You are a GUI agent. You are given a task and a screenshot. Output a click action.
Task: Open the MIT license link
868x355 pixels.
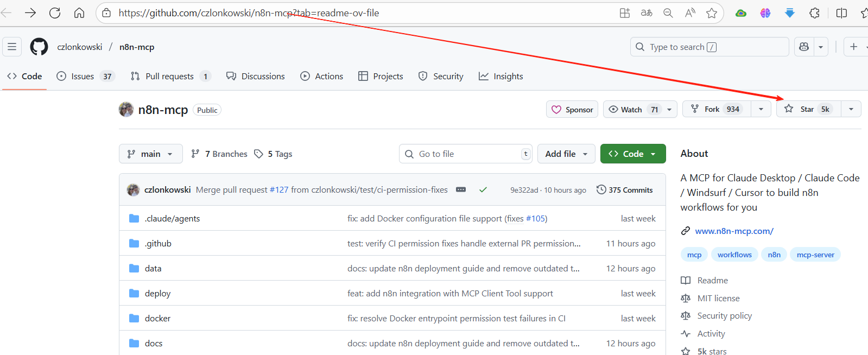click(x=711, y=298)
